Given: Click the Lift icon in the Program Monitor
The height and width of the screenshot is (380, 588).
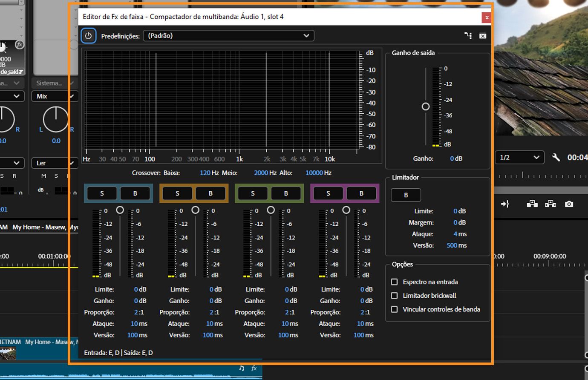Looking at the screenshot, I should point(532,204).
